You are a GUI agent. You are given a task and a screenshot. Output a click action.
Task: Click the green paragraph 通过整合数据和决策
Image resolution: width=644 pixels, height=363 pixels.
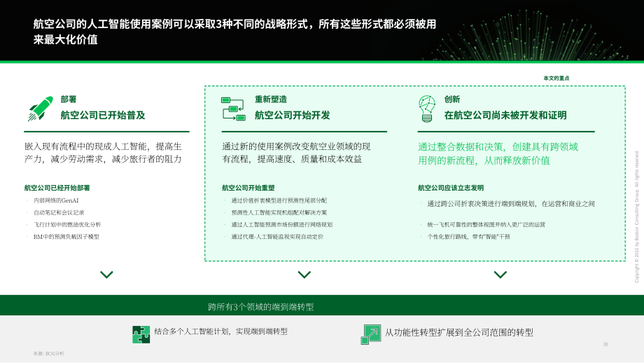click(498, 153)
